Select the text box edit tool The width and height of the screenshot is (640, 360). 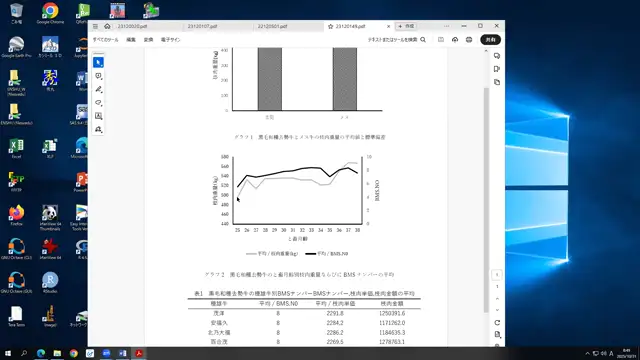point(98,116)
